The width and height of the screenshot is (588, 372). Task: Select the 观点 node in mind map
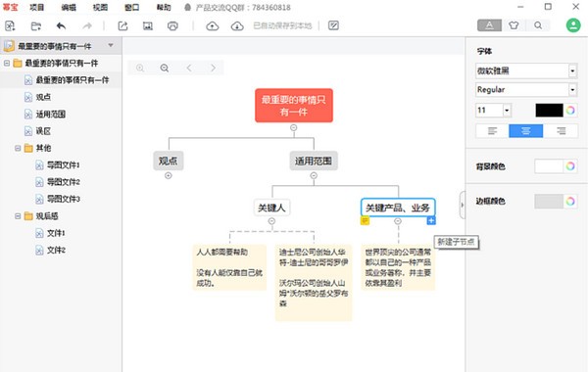169,162
